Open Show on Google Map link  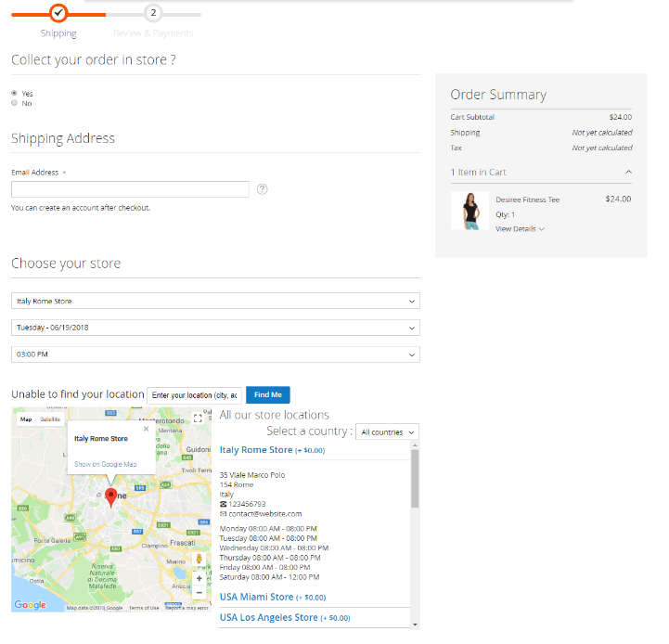click(106, 464)
